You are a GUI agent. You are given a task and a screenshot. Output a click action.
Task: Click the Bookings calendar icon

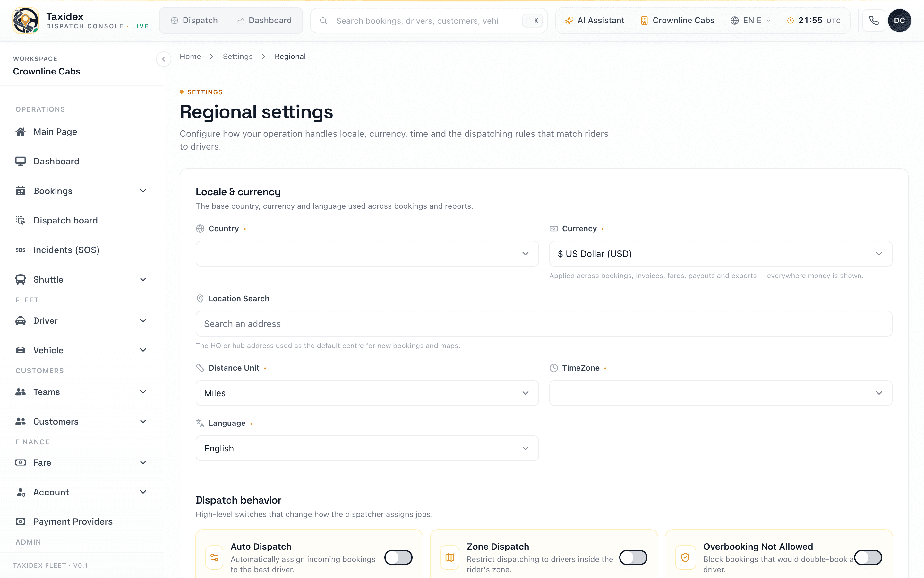(21, 191)
